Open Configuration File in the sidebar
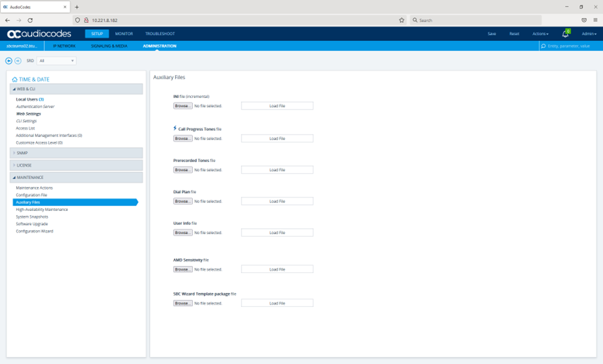Screen dimensions: 603x364 31,195
